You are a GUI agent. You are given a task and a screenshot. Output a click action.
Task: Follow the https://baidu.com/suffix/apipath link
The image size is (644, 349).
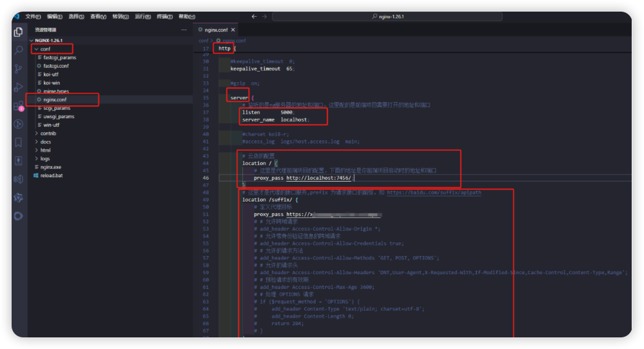[433, 193]
